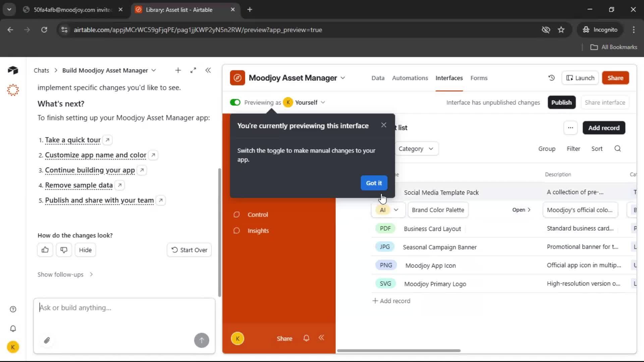Screen dimensions: 644x362
Task: Collapse the chat panel
Action: pos(208,70)
